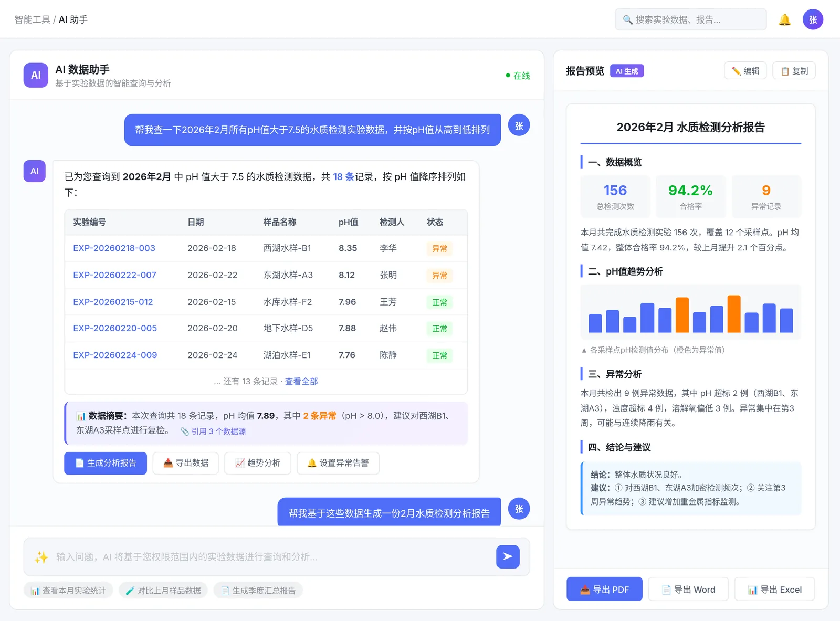Open experiment record EXP-20260218-003
840x621 pixels.
tap(114, 248)
